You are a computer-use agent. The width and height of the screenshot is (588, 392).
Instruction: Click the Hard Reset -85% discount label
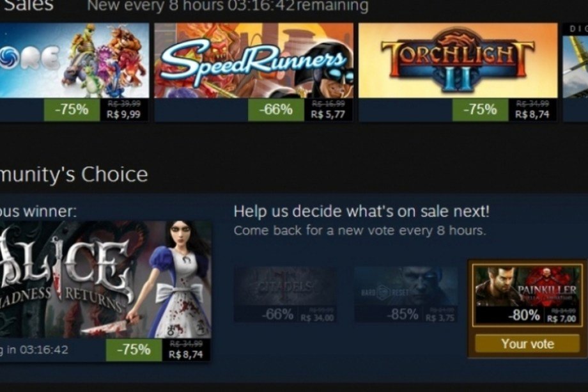point(403,315)
